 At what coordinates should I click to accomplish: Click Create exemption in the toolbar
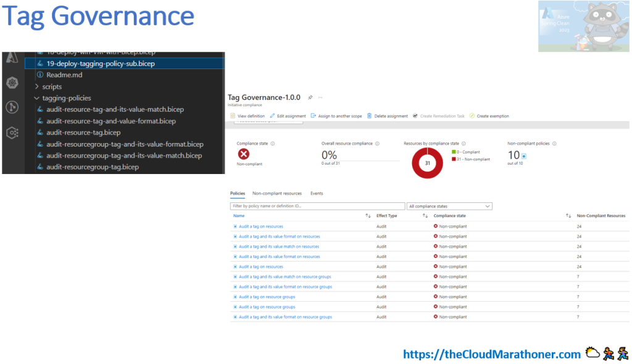point(489,116)
